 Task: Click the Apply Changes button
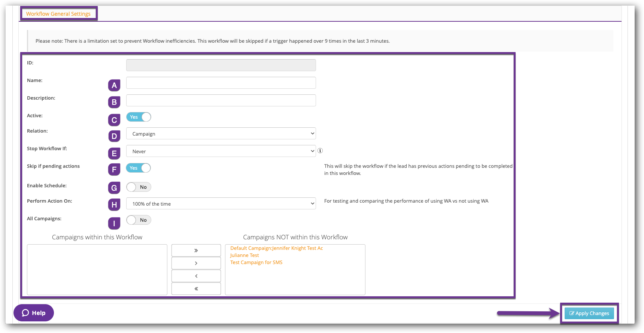point(589,313)
